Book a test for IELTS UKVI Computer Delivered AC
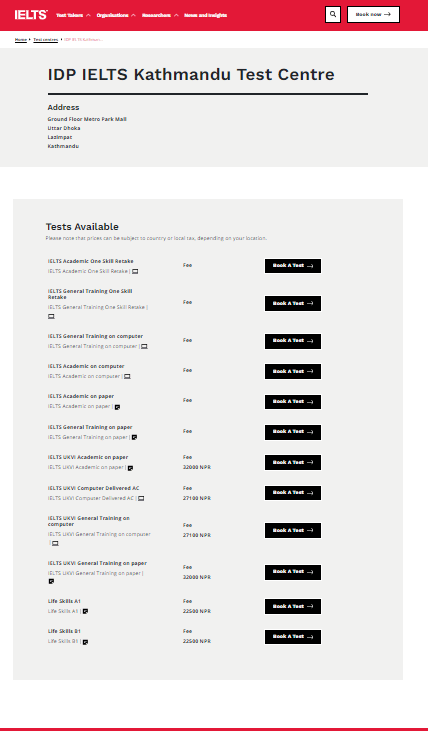 (x=293, y=493)
